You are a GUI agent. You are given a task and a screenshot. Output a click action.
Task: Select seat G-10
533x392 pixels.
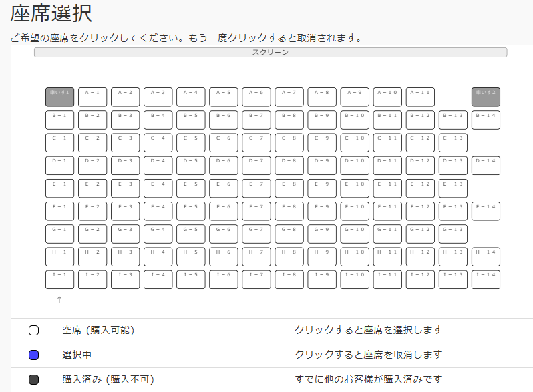pyautogui.click(x=355, y=234)
